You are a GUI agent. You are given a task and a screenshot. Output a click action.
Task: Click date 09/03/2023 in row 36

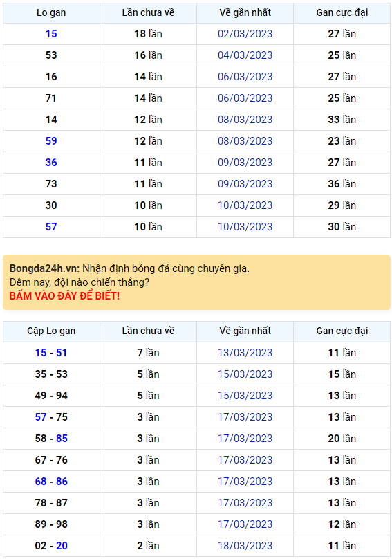[x=245, y=162]
